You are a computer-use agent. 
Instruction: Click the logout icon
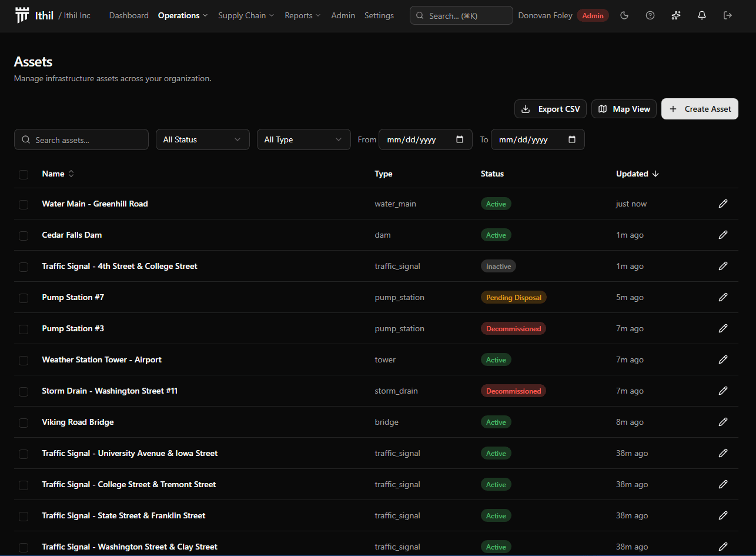(x=728, y=15)
